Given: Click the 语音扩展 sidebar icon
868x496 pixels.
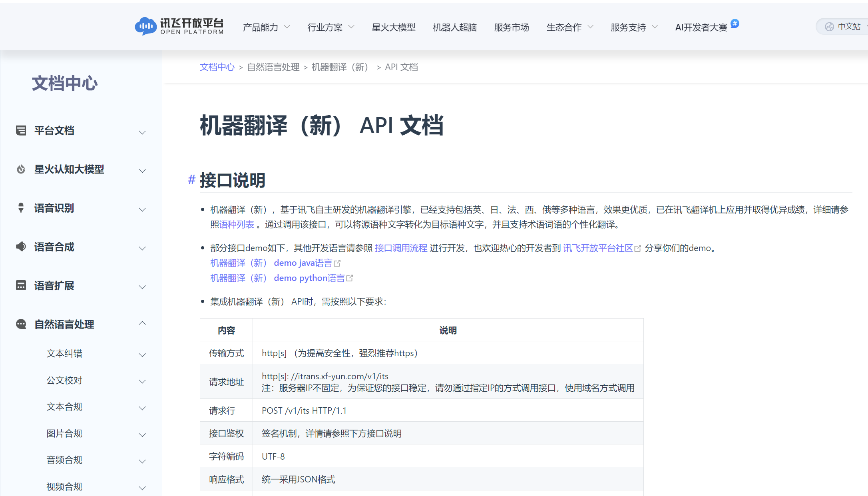Looking at the screenshot, I should pos(21,285).
